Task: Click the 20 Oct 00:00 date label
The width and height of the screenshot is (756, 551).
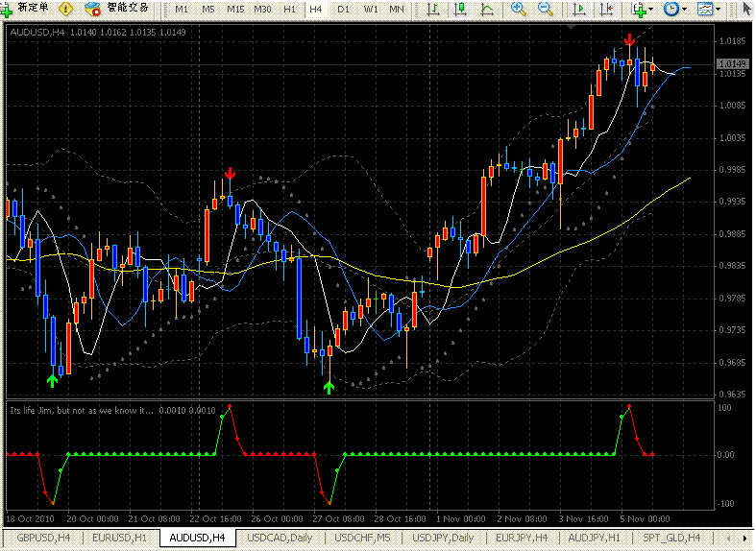Action: pos(92,519)
